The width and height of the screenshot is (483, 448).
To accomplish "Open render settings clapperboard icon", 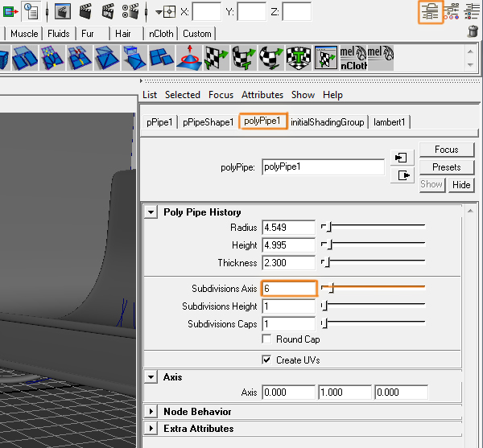I will (128, 11).
